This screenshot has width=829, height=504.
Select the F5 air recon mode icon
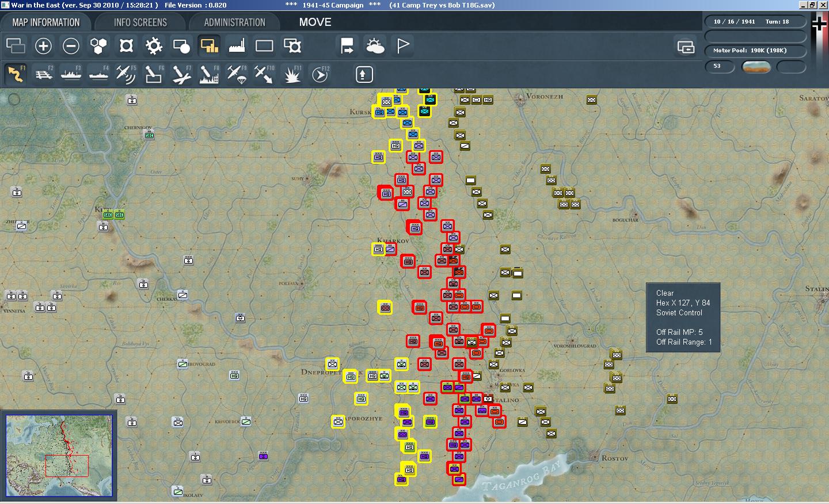click(x=126, y=74)
